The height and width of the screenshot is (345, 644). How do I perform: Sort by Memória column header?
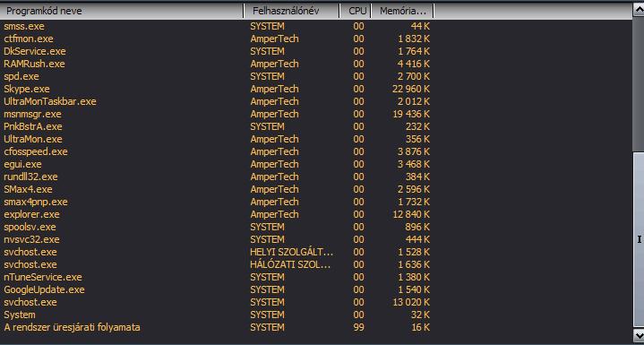402,11
